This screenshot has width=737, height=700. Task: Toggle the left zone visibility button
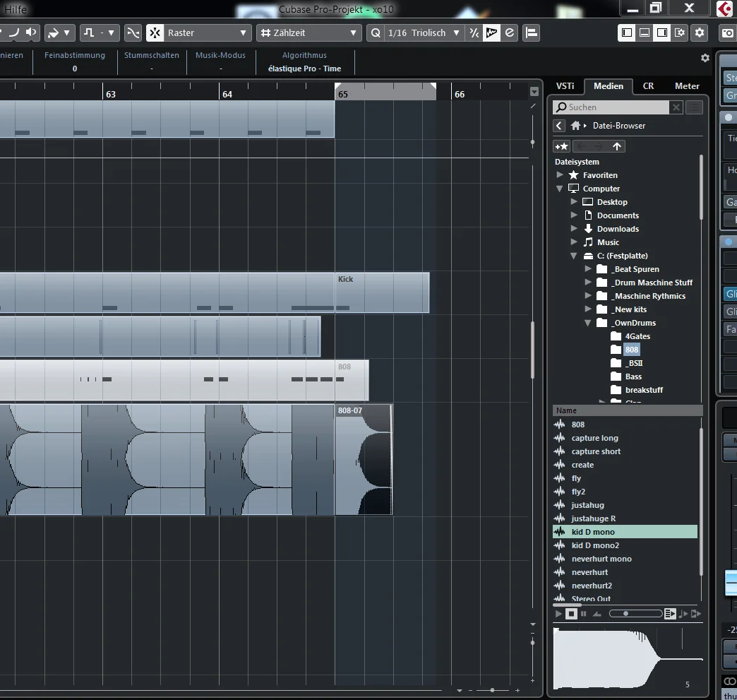[x=627, y=33]
